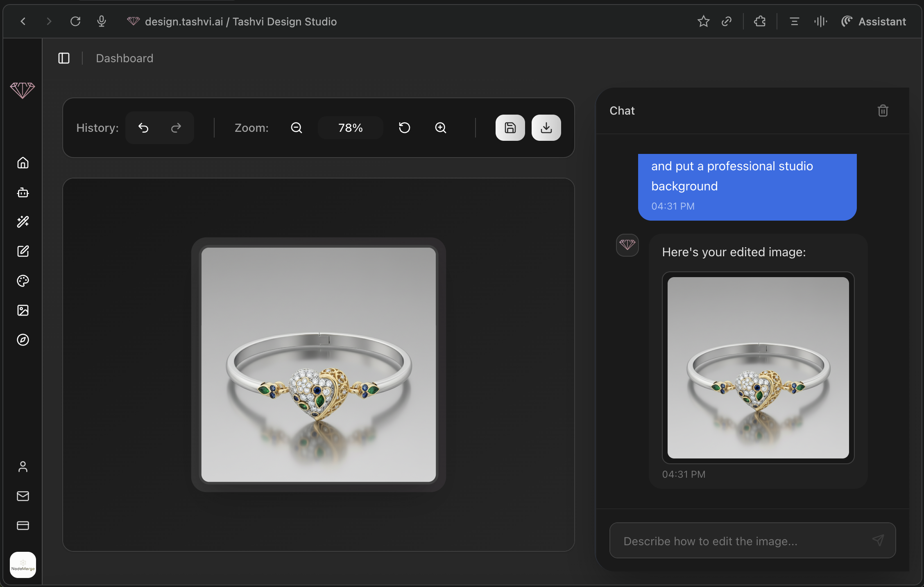The height and width of the screenshot is (587, 924).
Task: Go to the Home sidebar icon
Action: [x=23, y=163]
